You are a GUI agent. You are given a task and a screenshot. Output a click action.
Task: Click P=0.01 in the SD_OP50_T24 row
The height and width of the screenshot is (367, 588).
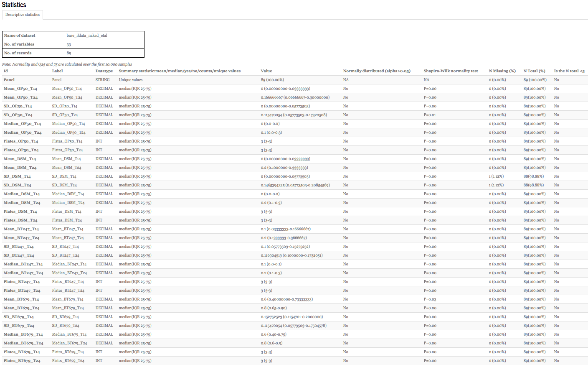click(430, 115)
